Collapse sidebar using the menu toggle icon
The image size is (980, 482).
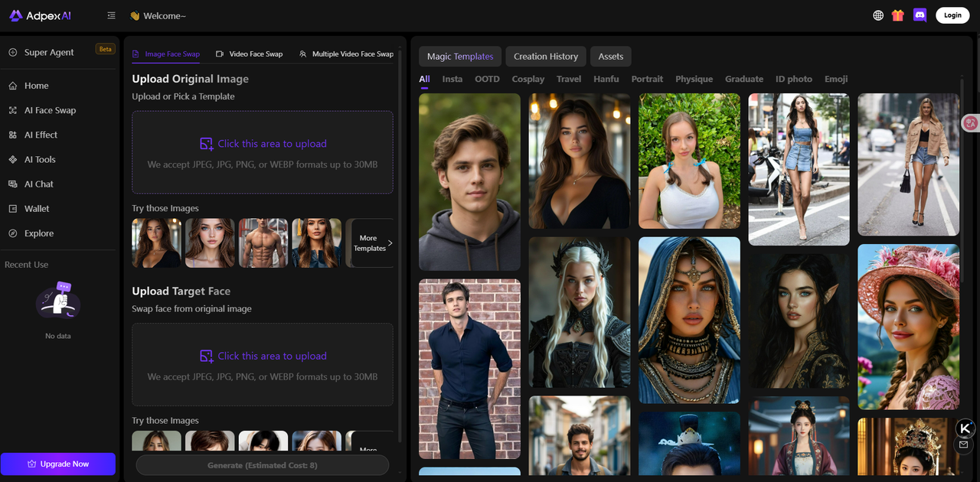[x=112, y=15]
